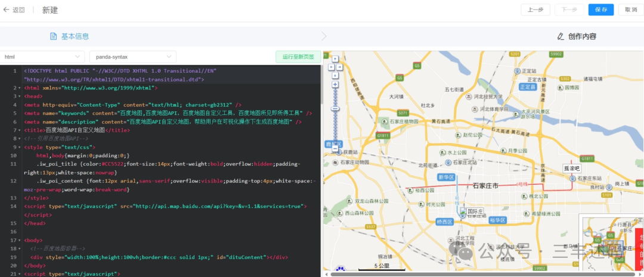Toggle fold arrow at line 7

[19, 130]
